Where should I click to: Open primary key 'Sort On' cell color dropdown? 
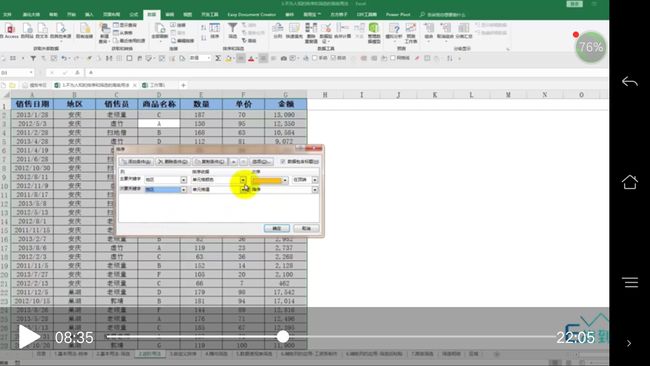point(243,180)
